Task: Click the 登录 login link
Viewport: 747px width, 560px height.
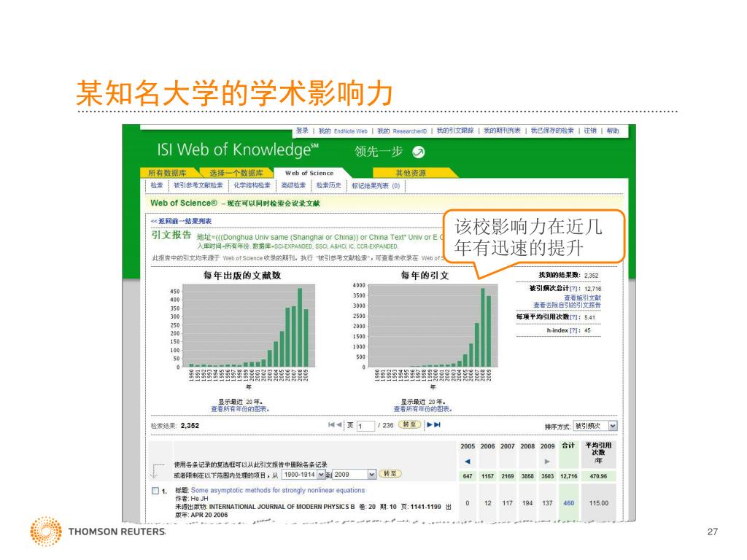Action: pyautogui.click(x=302, y=131)
